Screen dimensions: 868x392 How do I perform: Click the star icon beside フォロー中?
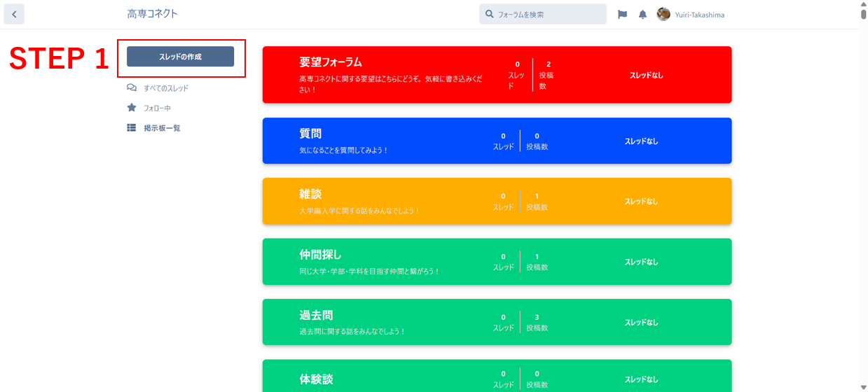[132, 108]
